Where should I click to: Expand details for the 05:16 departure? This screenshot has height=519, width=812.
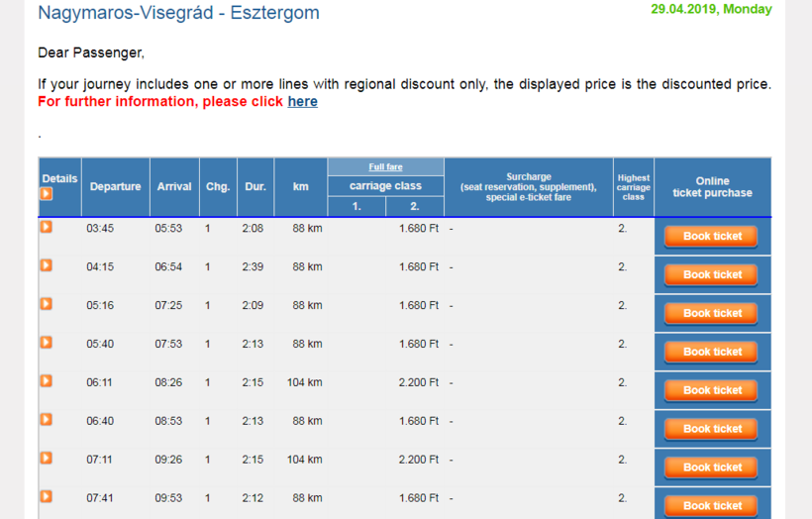tap(46, 304)
